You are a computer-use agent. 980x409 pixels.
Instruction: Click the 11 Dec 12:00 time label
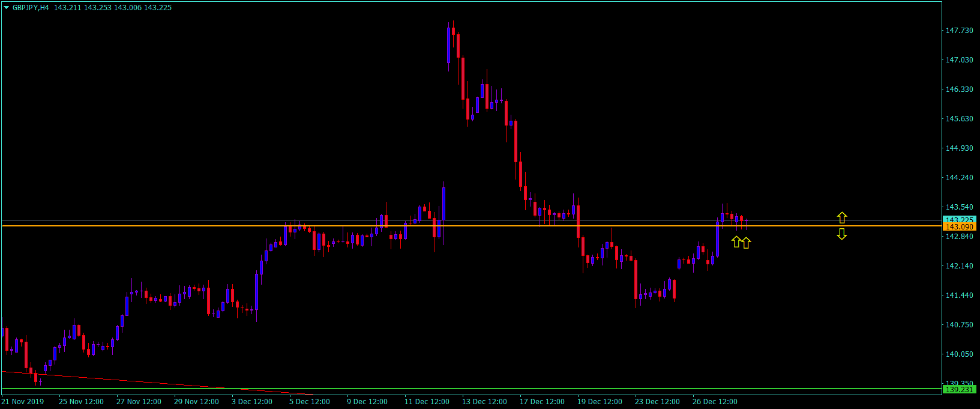click(427, 402)
